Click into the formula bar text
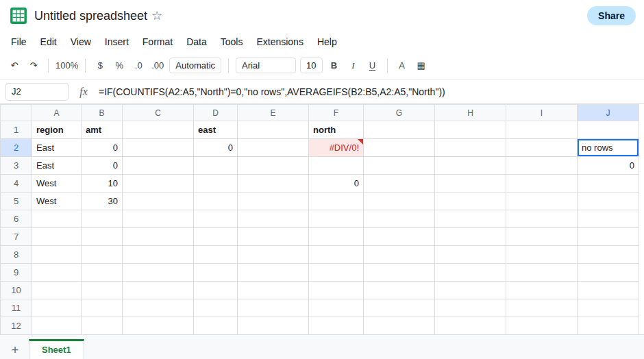 click(271, 92)
